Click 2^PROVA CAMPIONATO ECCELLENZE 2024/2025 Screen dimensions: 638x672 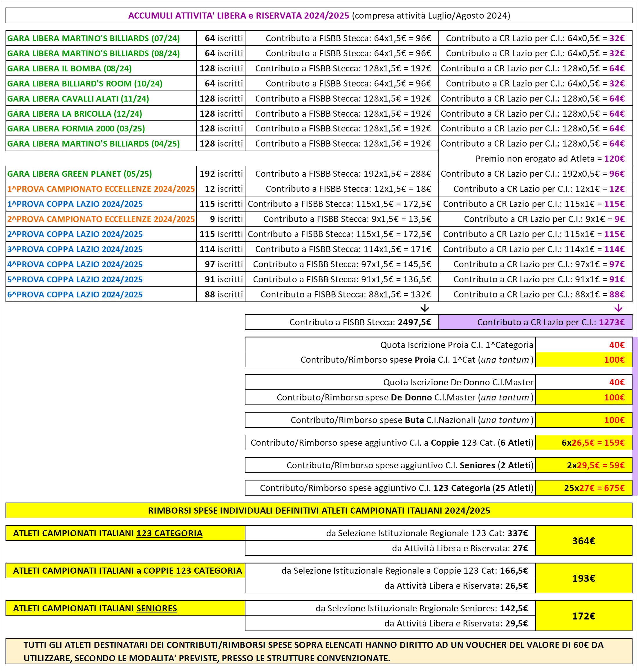click(101, 219)
